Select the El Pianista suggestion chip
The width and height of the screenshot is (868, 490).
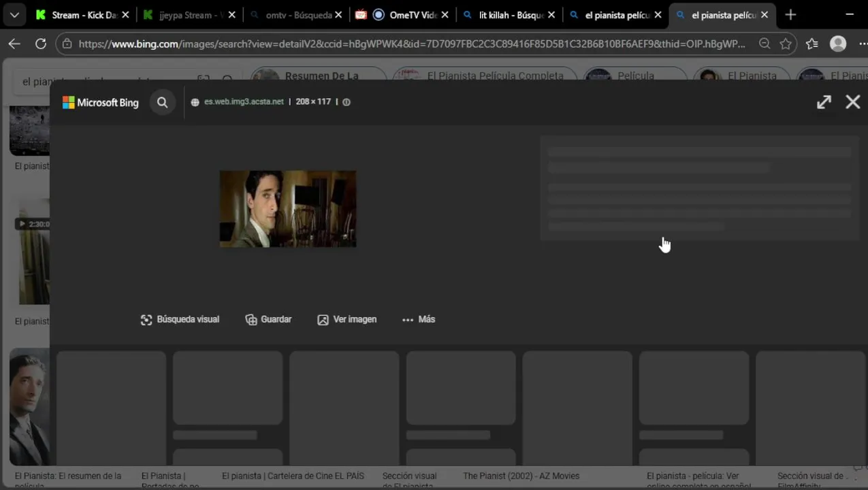pos(741,76)
